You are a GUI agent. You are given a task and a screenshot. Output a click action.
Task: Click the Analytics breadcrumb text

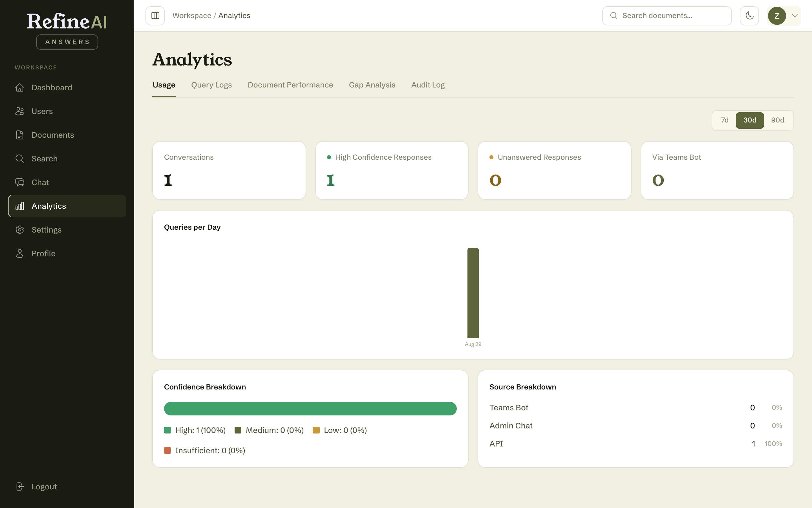point(234,16)
